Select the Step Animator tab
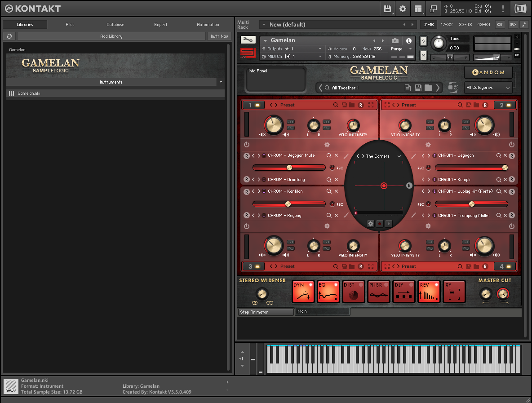Image resolution: width=532 pixels, height=403 pixels. point(265,312)
